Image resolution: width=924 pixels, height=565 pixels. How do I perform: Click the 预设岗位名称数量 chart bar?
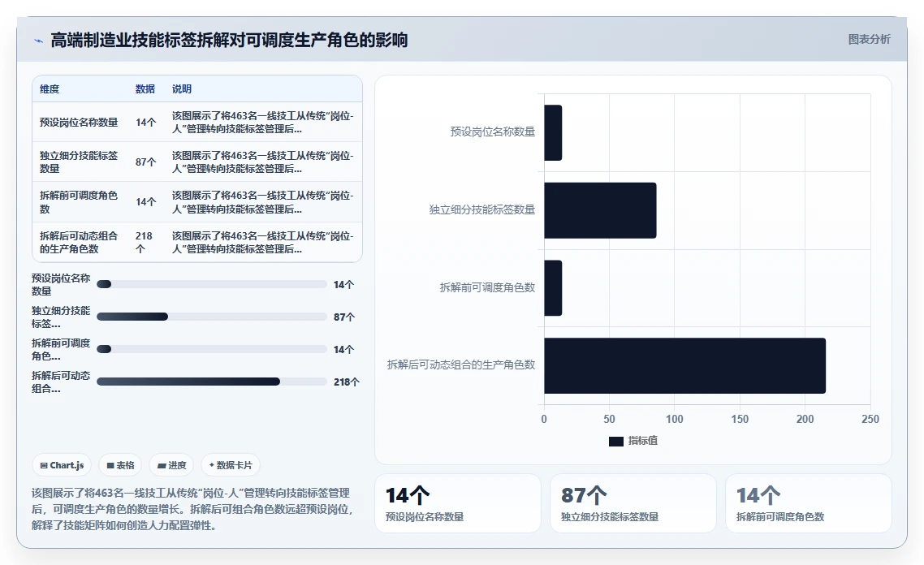coord(553,132)
